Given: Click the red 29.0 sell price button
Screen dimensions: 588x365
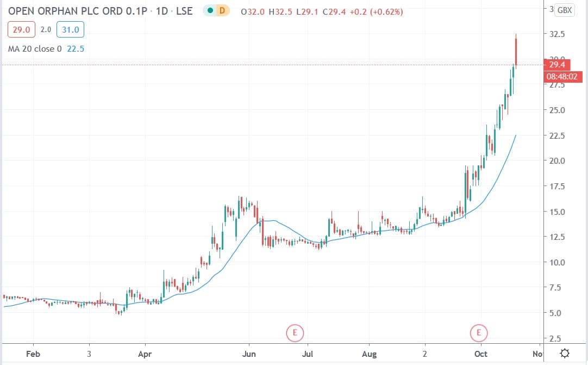Looking at the screenshot, I should pos(21,30).
